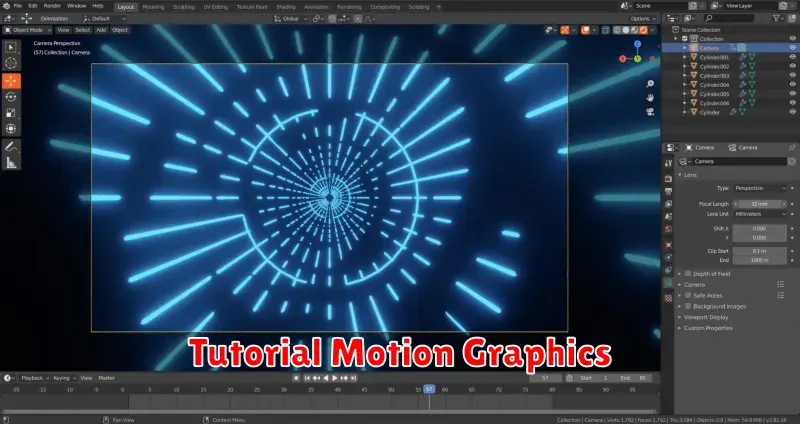This screenshot has width=800, height=424.
Task: Open the viewport Add menu
Action: 101,30
